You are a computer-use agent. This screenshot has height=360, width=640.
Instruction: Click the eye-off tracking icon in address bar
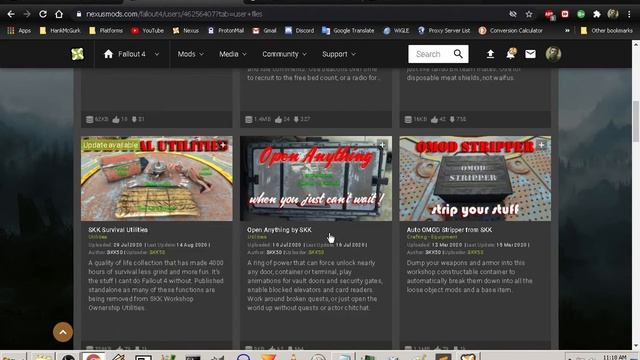pyautogui.click(x=513, y=14)
